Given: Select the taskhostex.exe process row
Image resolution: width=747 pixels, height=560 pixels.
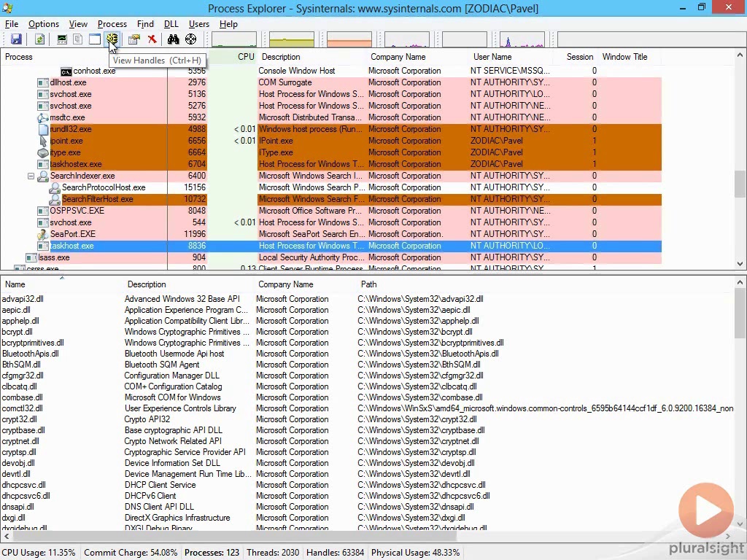Looking at the screenshot, I should pos(331,164).
